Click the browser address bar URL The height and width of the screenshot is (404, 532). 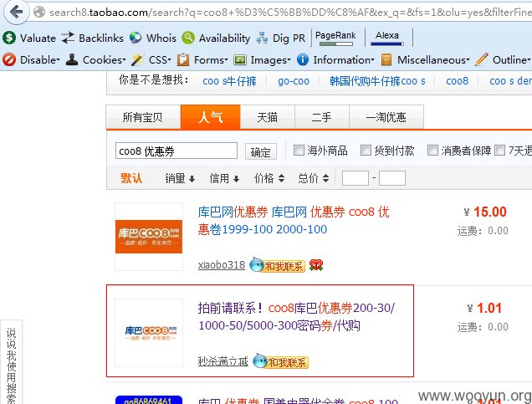(x=290, y=13)
